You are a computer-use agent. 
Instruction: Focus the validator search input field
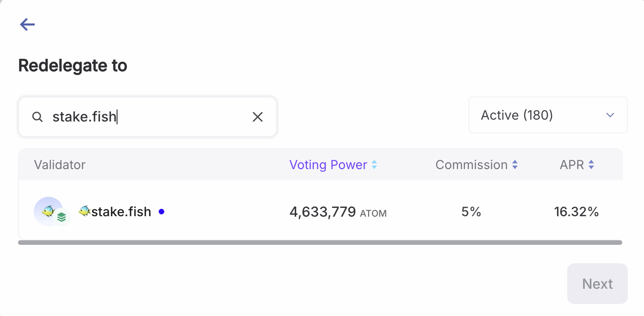pyautogui.click(x=148, y=117)
